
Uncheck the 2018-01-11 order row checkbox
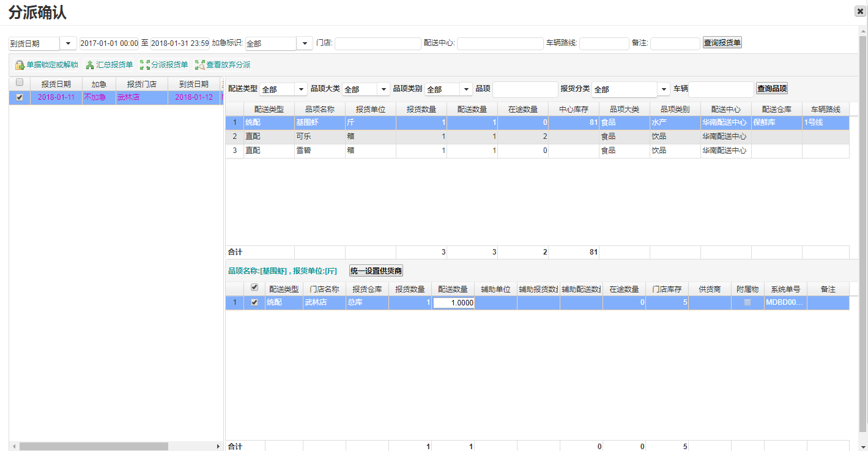(x=20, y=97)
